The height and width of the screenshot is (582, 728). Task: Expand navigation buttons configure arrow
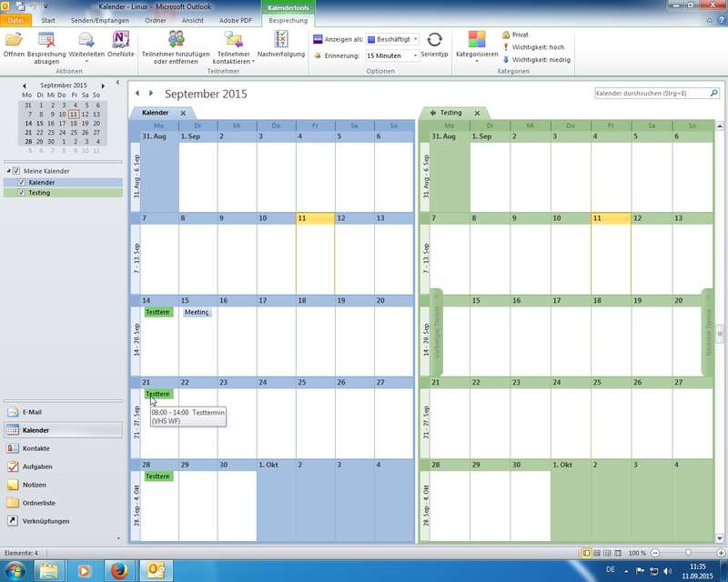pyautogui.click(x=118, y=538)
